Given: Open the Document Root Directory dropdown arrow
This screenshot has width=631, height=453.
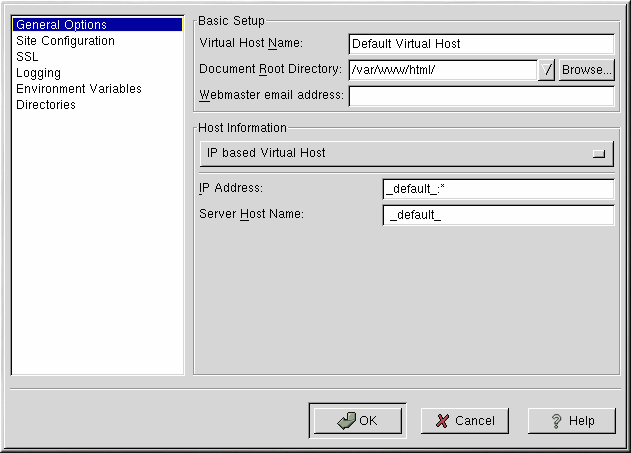Looking at the screenshot, I should point(547,70).
